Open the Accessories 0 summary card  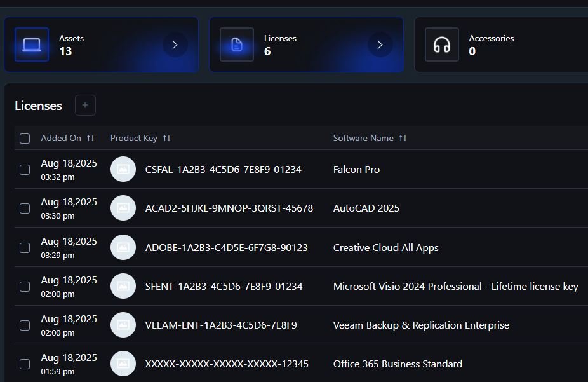[x=501, y=44]
